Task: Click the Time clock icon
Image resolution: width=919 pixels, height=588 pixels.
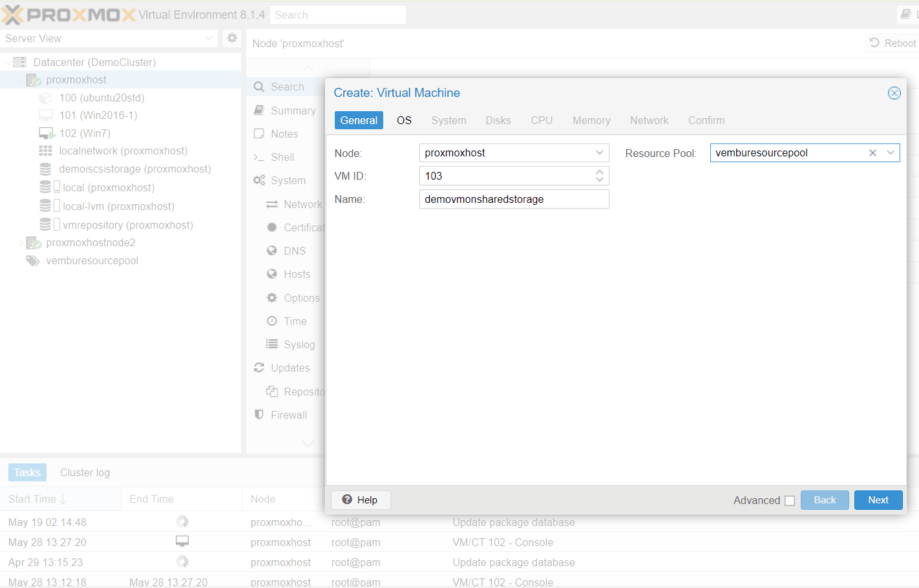Action: [272, 321]
